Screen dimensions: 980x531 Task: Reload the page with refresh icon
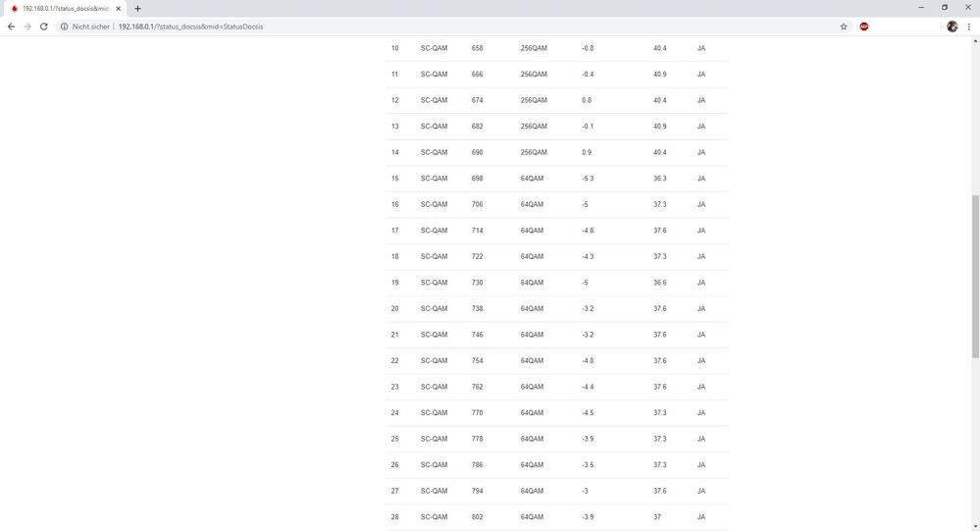coord(44,27)
